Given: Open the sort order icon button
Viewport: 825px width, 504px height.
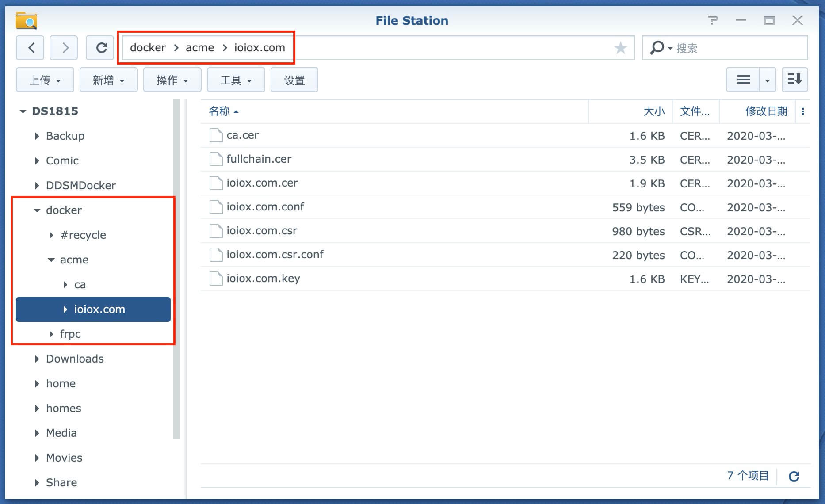Looking at the screenshot, I should 794,80.
